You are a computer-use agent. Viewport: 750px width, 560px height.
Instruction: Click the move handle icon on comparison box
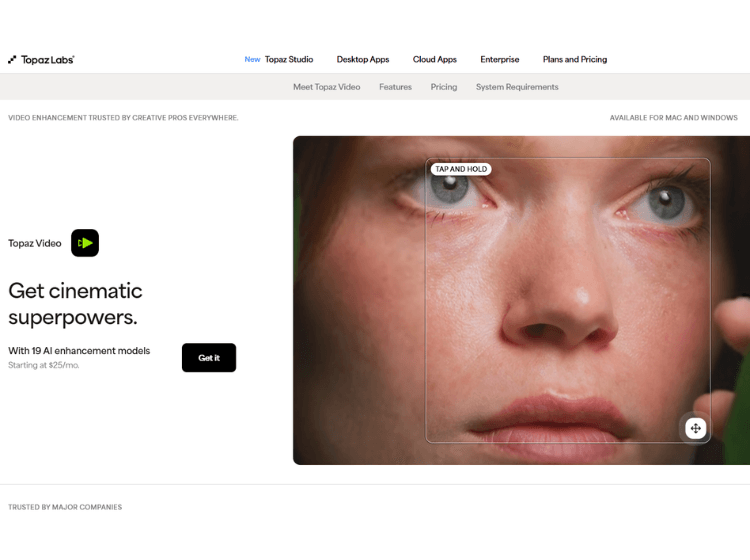click(695, 428)
